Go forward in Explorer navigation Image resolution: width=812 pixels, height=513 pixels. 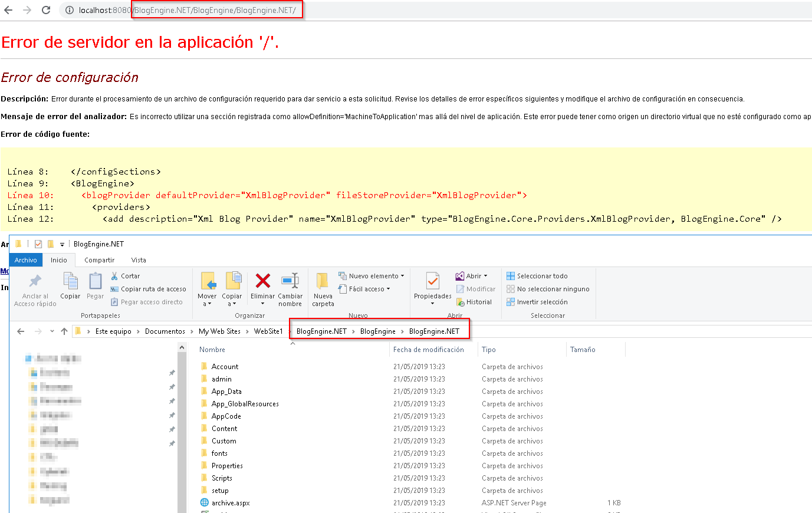38,331
